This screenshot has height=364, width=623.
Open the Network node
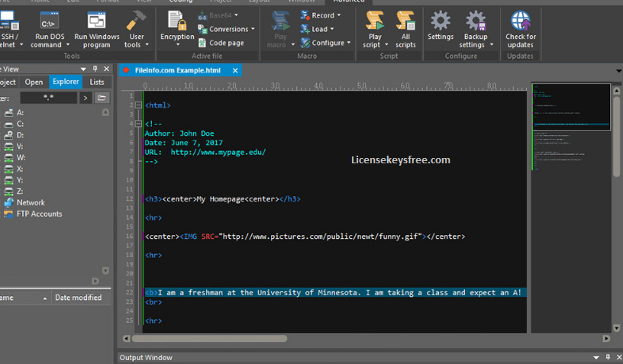tap(24, 202)
